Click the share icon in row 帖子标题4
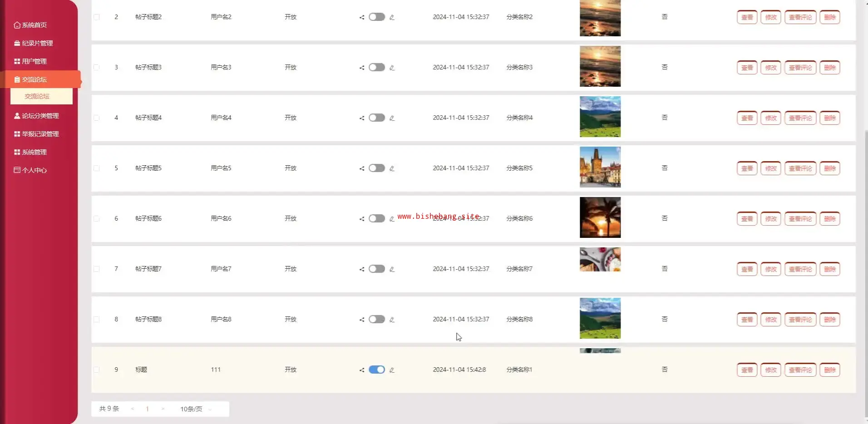 362,118
